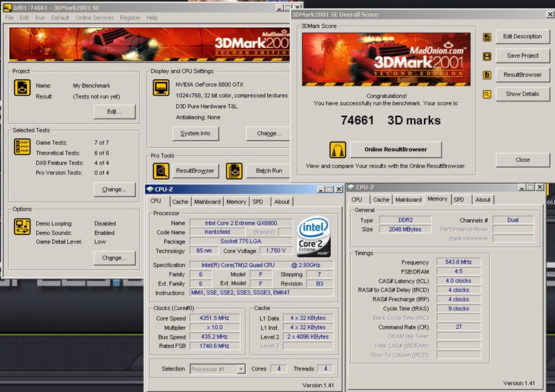Select SPD tab in right CPU-Z window
555x392 pixels.
point(459,200)
